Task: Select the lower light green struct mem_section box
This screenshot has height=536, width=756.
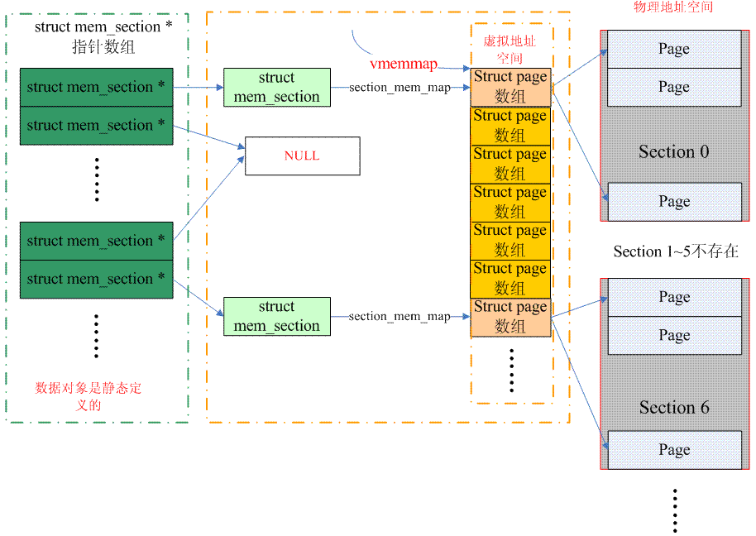Action: click(276, 317)
